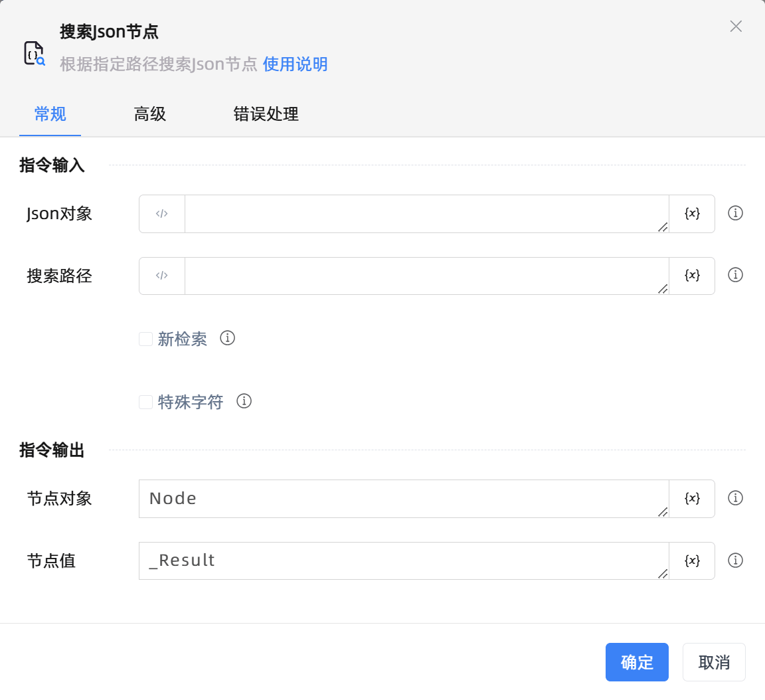Click the {x} icon beside 节点值 output field
The width and height of the screenshot is (765, 700).
coord(691,560)
